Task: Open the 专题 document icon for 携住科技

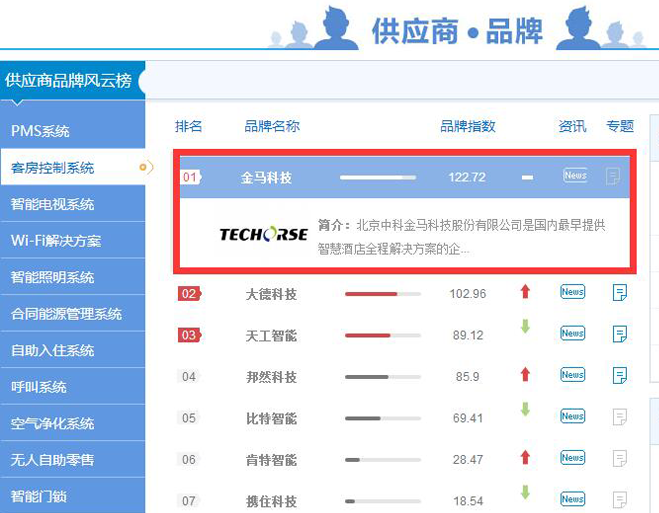Action: [620, 500]
